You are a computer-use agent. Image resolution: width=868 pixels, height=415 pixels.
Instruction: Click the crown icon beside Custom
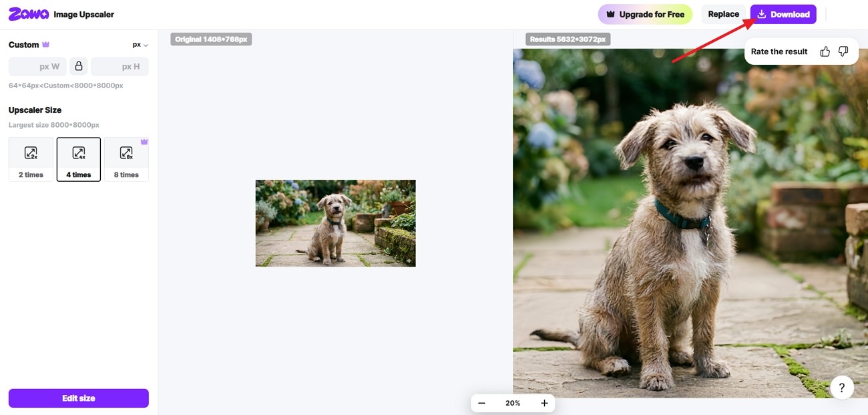[x=46, y=45]
